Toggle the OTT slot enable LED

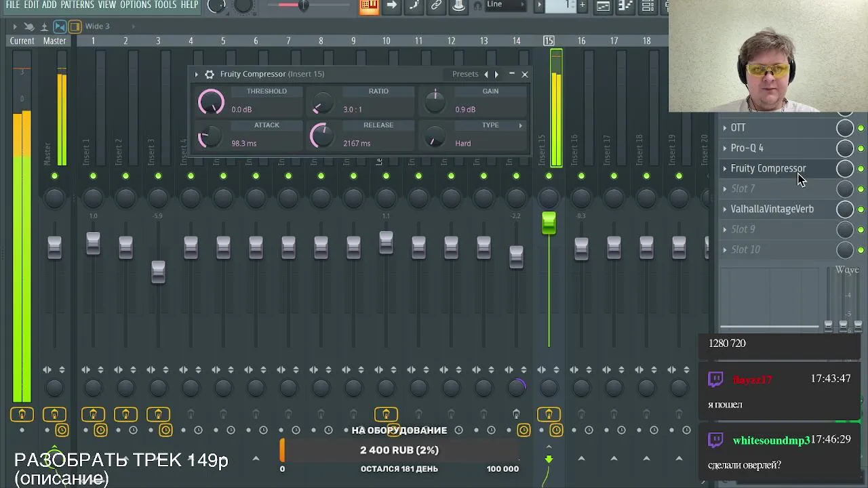pos(861,128)
